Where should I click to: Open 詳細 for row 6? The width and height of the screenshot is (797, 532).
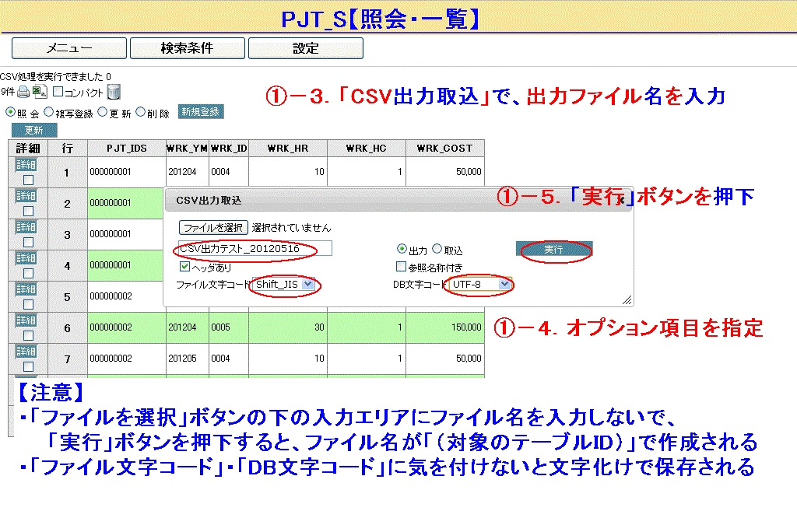[x=27, y=320]
